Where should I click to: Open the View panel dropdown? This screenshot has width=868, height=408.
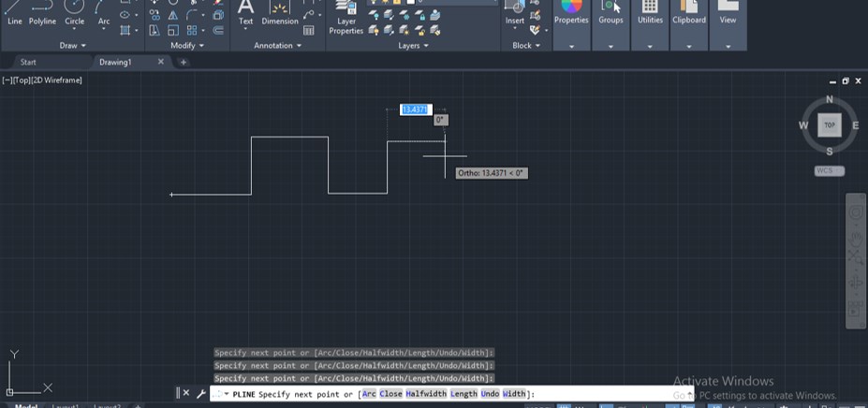[728, 47]
